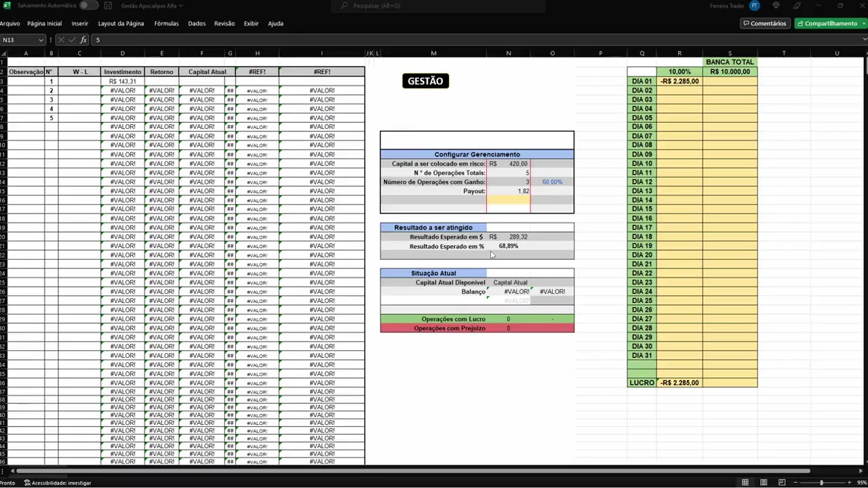Select the GESTÃO title button
The height and width of the screenshot is (488, 868).
tap(425, 81)
